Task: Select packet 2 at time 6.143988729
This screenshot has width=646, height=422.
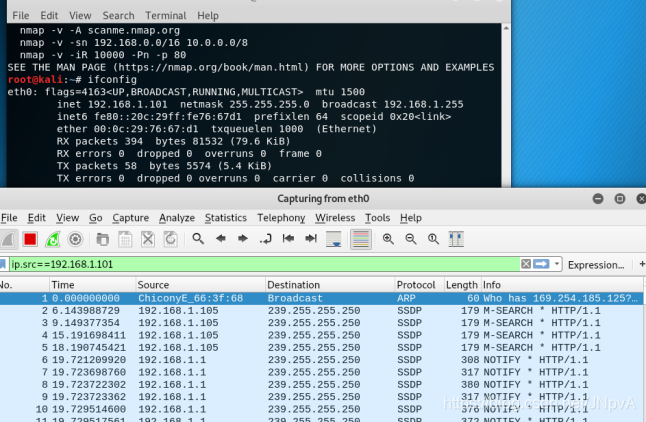Action: [x=321, y=311]
